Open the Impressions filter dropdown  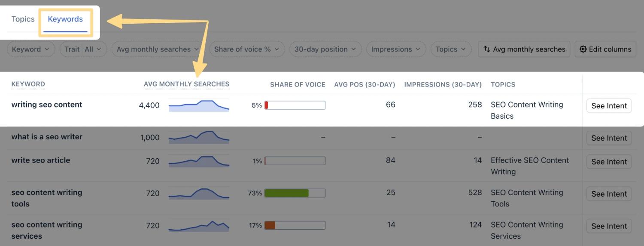(x=396, y=49)
